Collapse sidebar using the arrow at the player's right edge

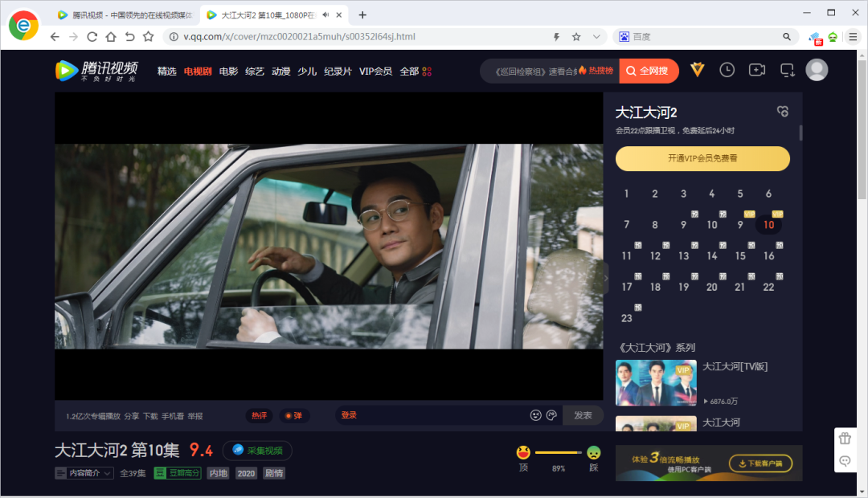pyautogui.click(x=606, y=279)
